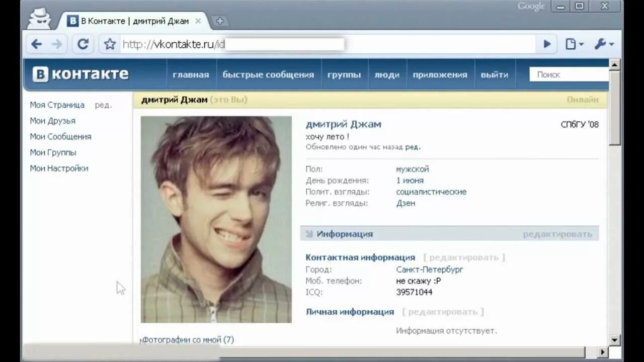Open быстрые сообщения in header
Viewport: 644px width, 362px height.
click(268, 74)
